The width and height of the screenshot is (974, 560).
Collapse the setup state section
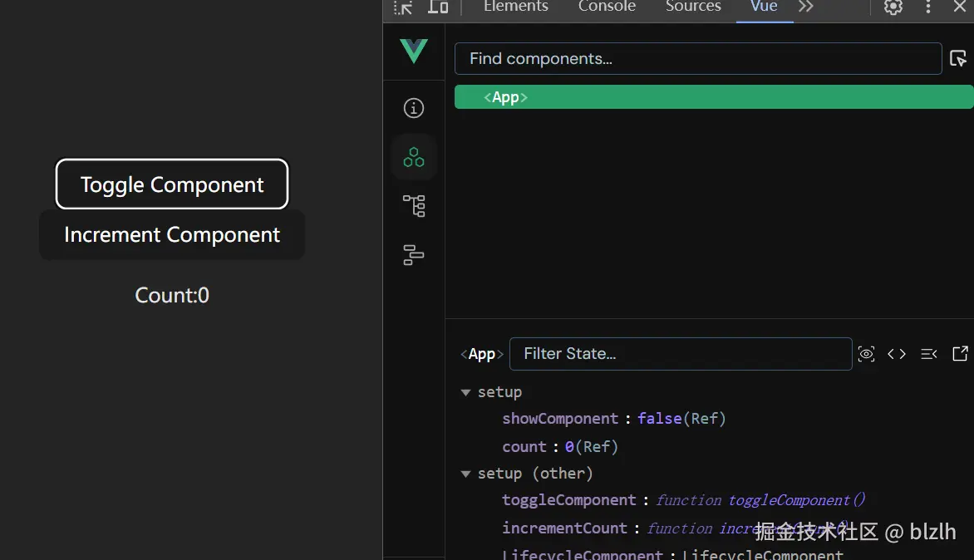(466, 392)
